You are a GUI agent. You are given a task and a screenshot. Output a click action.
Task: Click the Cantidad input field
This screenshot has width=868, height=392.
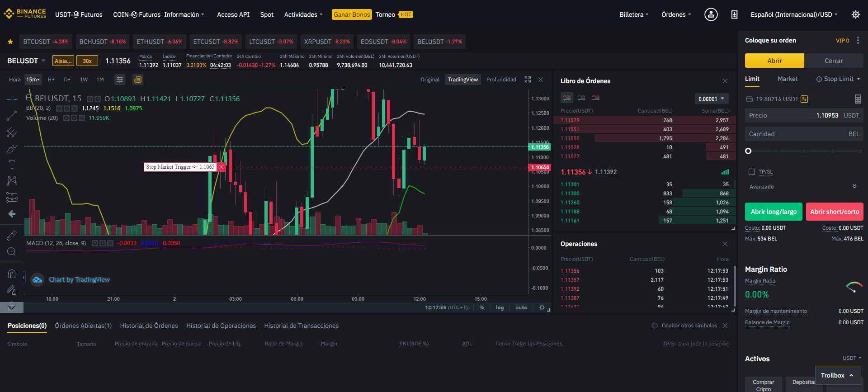click(804, 134)
